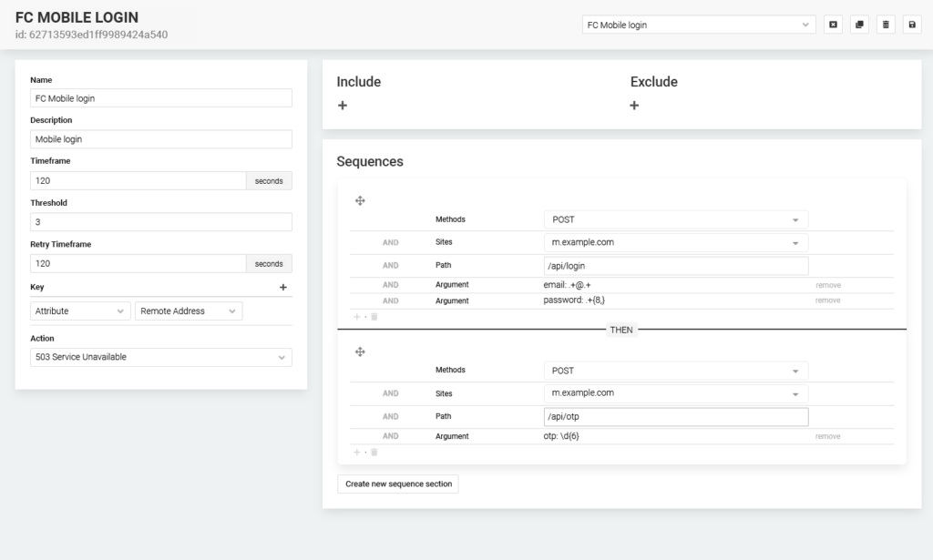Click the email: .+@.+ argument text
Viewport: 933px width, 560px height.
point(567,285)
